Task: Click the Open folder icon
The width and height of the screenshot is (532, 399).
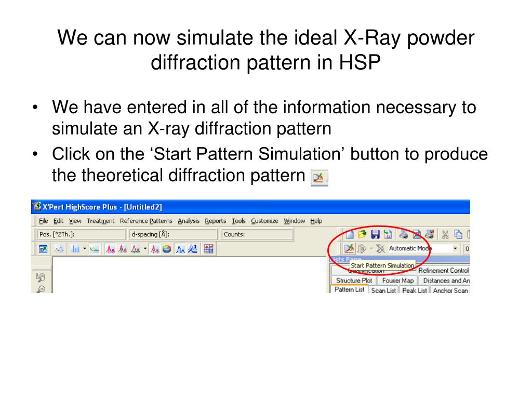Action: pos(362,234)
